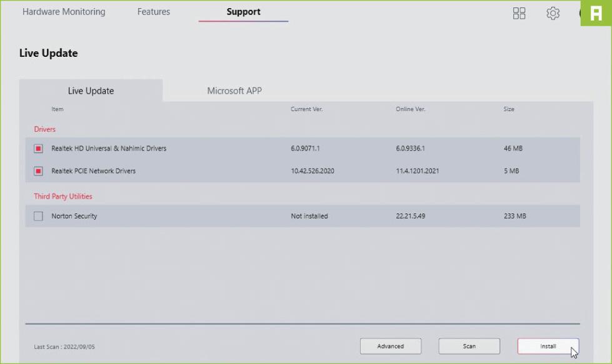Screen dimensions: 612x364
Task: Click the Install button
Action: pyautogui.click(x=548, y=346)
